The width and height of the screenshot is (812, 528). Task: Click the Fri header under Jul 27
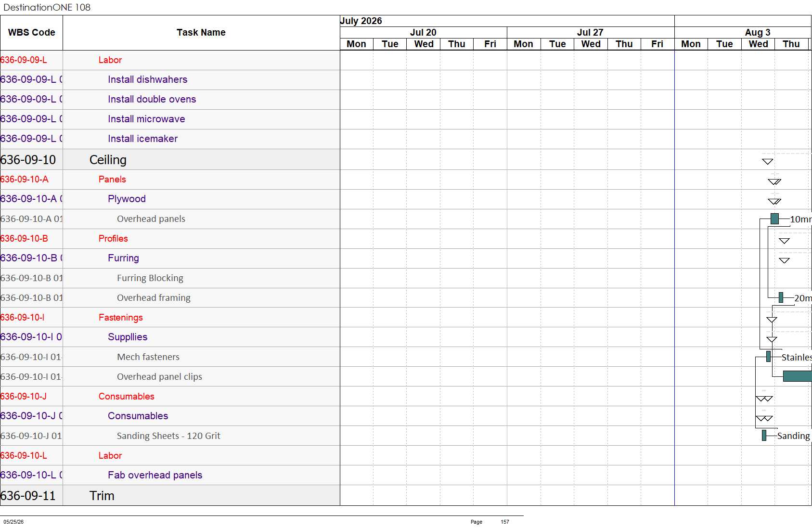[657, 44]
